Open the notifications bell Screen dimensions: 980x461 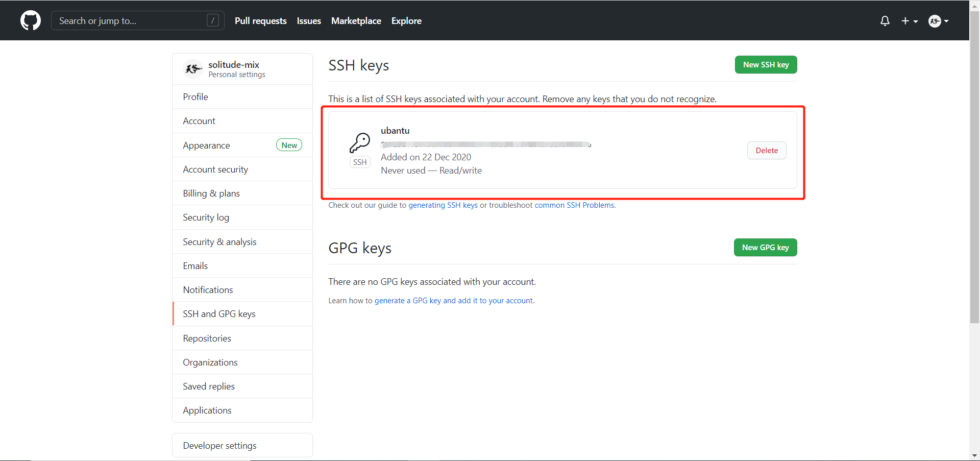[885, 21]
